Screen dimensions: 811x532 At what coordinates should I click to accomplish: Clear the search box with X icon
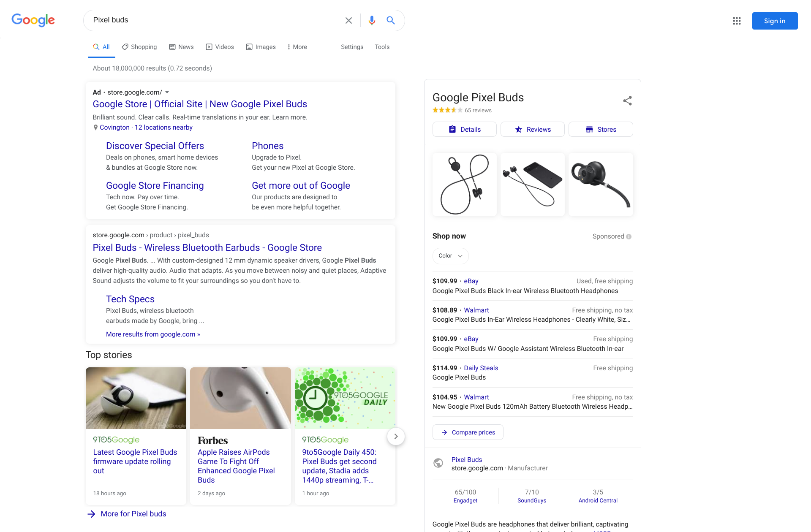348,20
